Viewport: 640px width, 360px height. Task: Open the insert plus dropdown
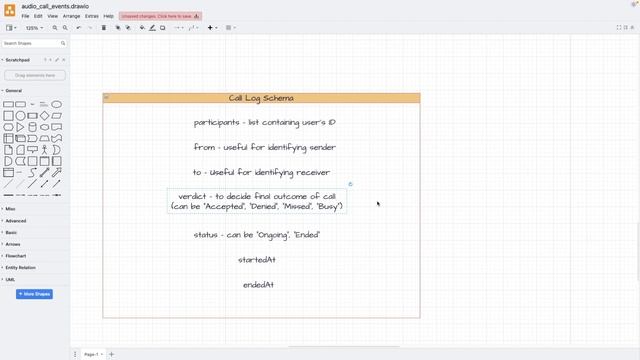click(212, 28)
